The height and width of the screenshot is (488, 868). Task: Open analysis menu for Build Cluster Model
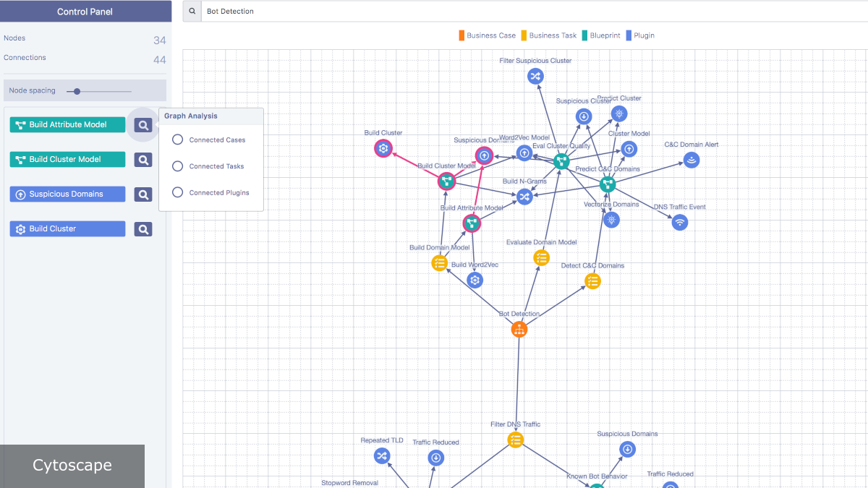(x=143, y=159)
